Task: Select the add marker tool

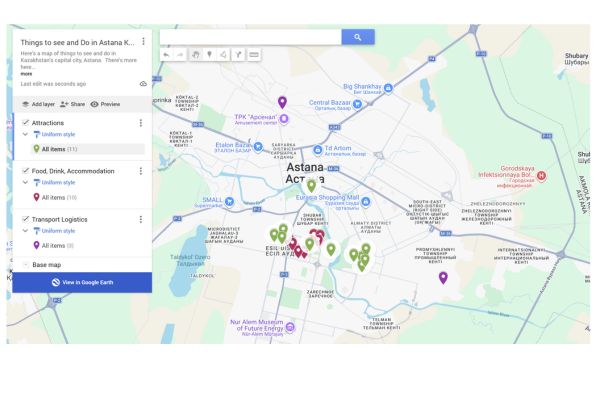Action: (209, 55)
